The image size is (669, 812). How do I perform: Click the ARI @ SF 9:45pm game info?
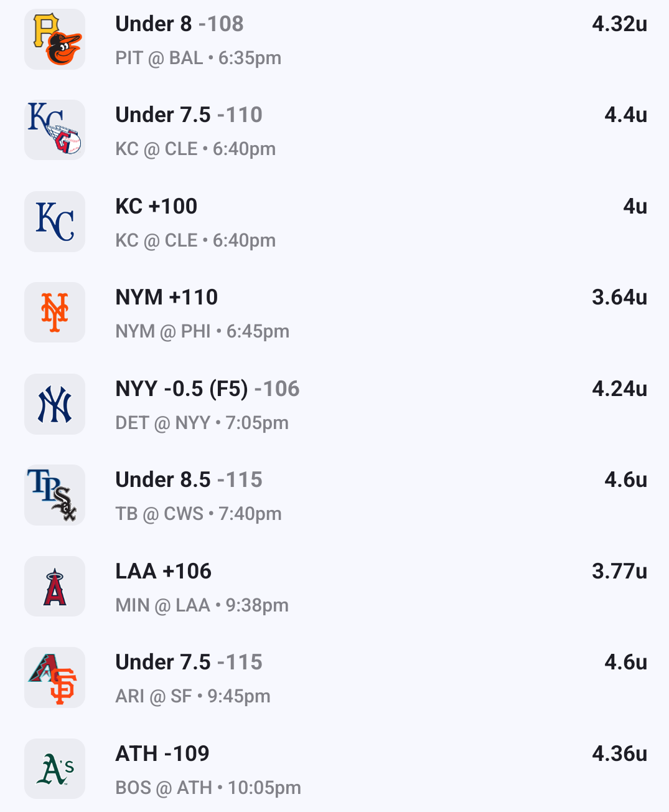tap(193, 696)
